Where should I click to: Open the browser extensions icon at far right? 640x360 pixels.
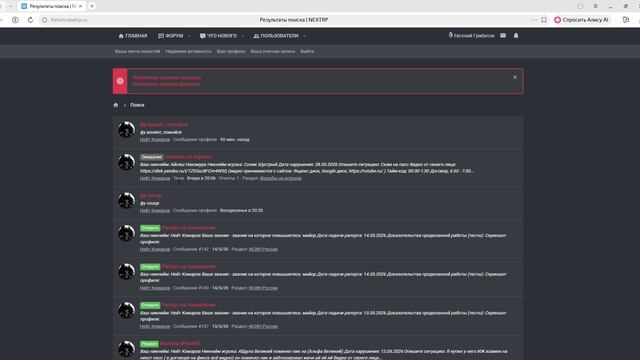(x=626, y=20)
